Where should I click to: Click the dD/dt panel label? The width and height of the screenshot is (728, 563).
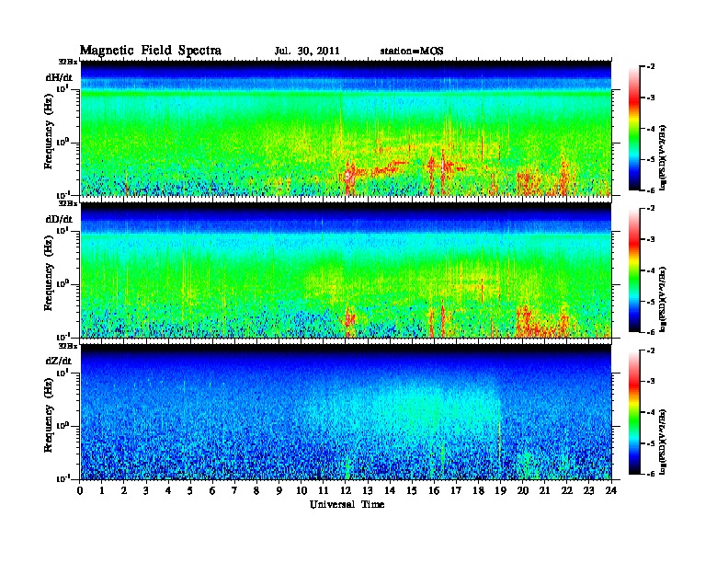59,219
